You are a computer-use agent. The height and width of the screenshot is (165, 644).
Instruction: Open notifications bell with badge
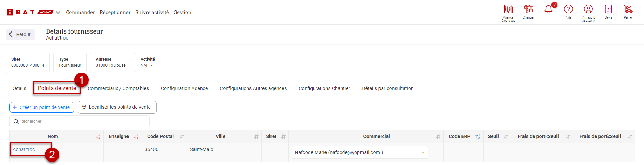pos(549,9)
